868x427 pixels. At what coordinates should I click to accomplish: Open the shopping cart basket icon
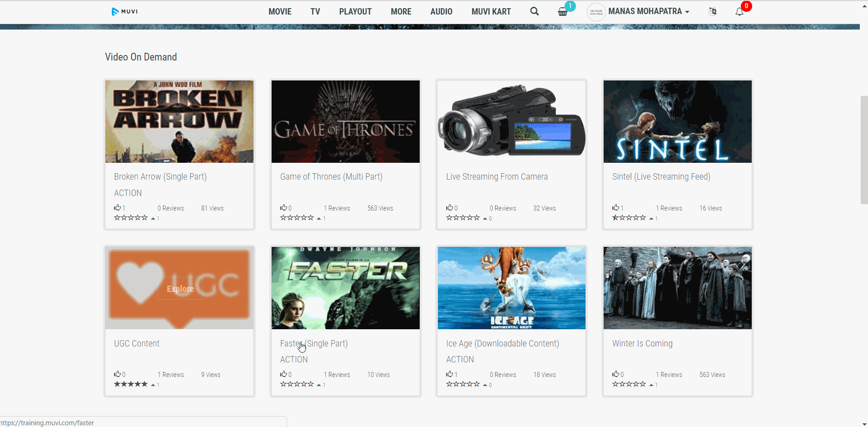pyautogui.click(x=563, y=12)
